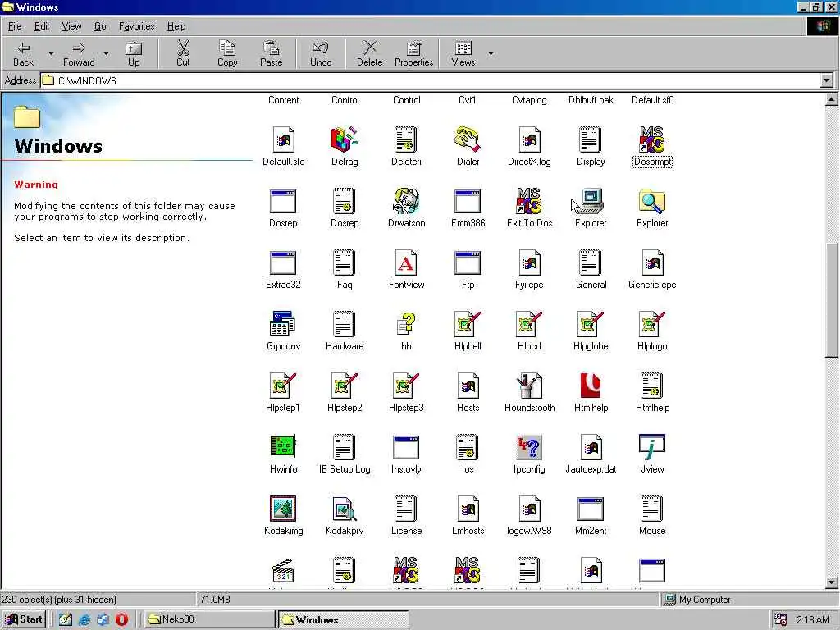Open the Start menu
Screen dimensions: 840x630
tap(24, 619)
